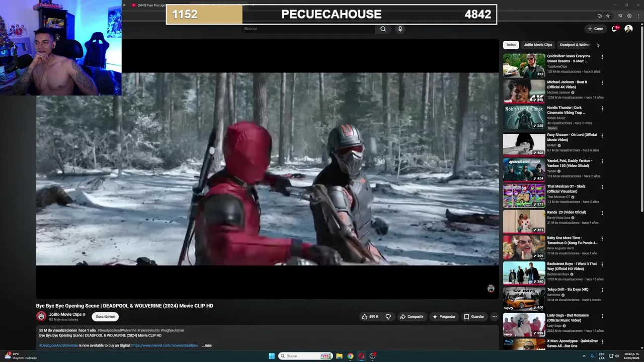Open Google Chrome from taskbar
The height and width of the screenshot is (362, 644).
(x=350, y=356)
